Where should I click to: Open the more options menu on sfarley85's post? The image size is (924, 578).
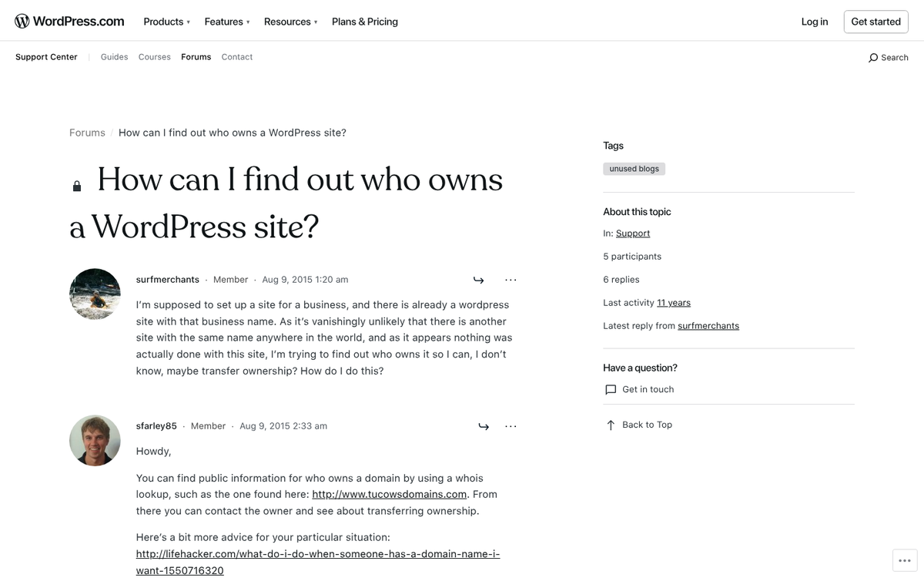pos(511,426)
